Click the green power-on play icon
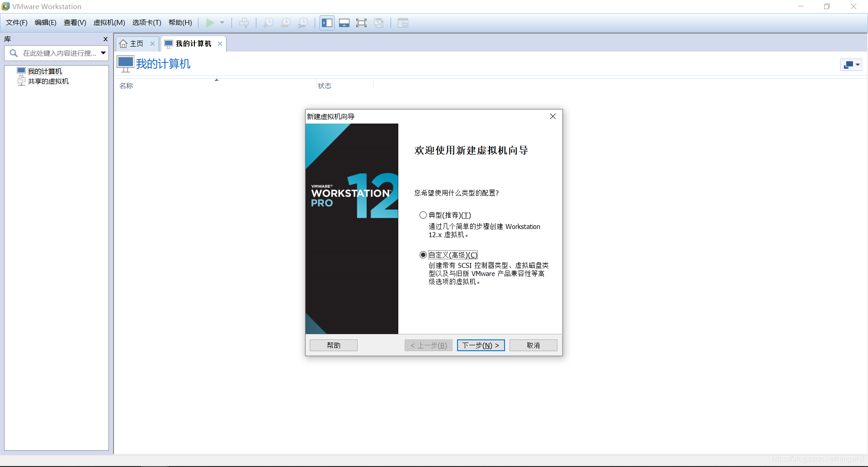The image size is (868, 467). (x=210, y=23)
